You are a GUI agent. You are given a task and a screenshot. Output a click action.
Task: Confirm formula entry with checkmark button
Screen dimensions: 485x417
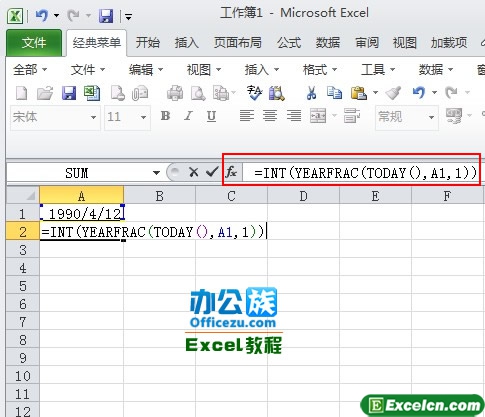point(212,172)
